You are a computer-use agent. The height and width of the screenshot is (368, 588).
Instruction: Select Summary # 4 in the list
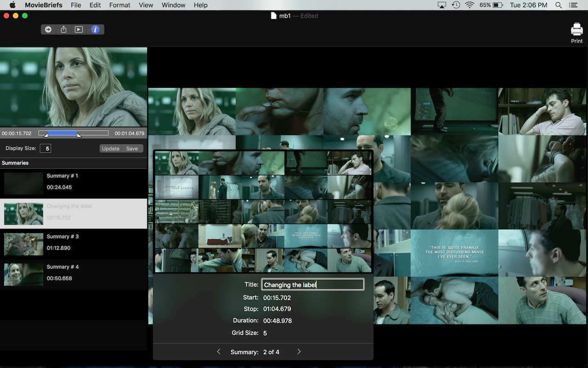click(73, 274)
